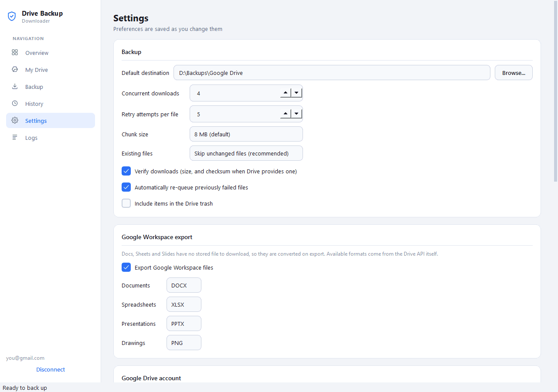The image size is (558, 392).
Task: Click the My Drive icon in sidebar
Action: (x=15, y=69)
